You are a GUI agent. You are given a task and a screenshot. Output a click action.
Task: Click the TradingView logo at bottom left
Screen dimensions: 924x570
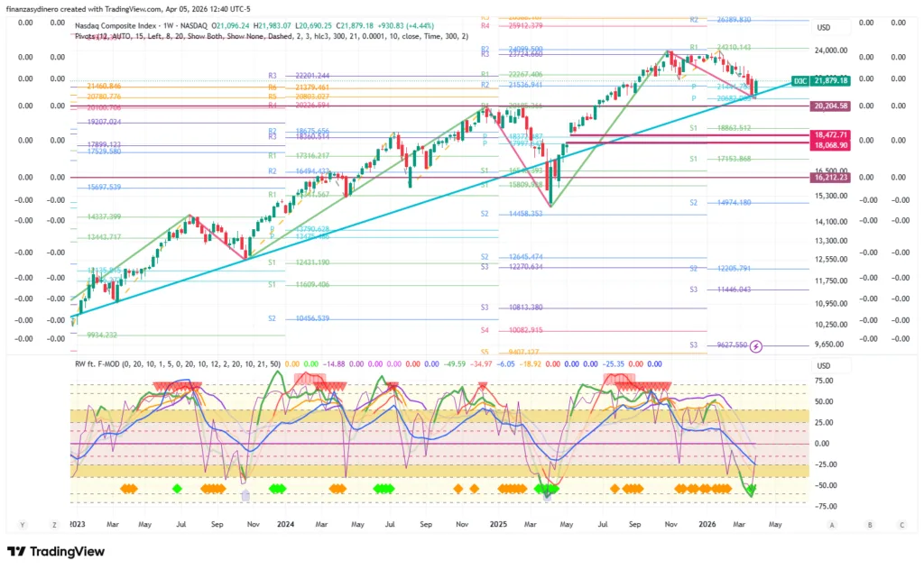(x=54, y=552)
